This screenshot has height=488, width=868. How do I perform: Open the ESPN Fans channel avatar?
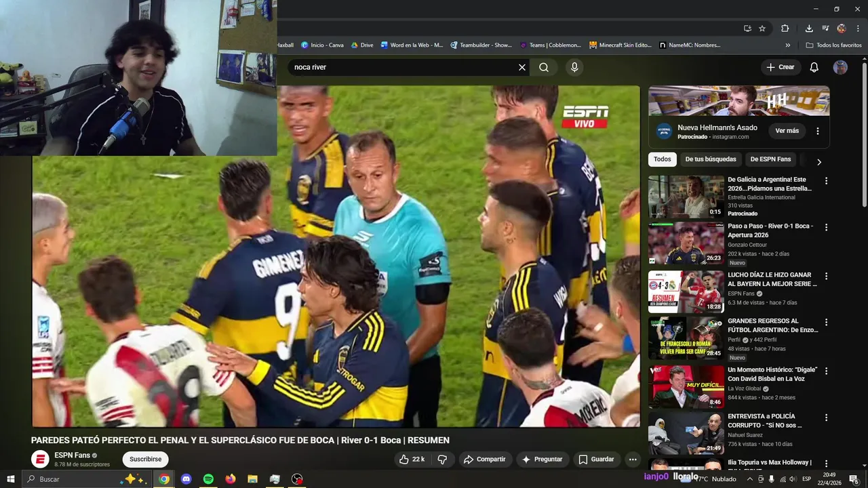click(41, 459)
